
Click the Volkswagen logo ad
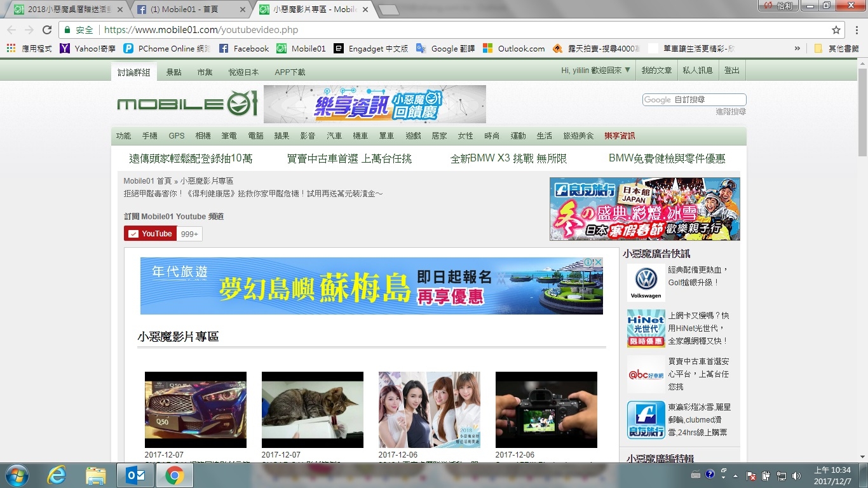pos(646,283)
